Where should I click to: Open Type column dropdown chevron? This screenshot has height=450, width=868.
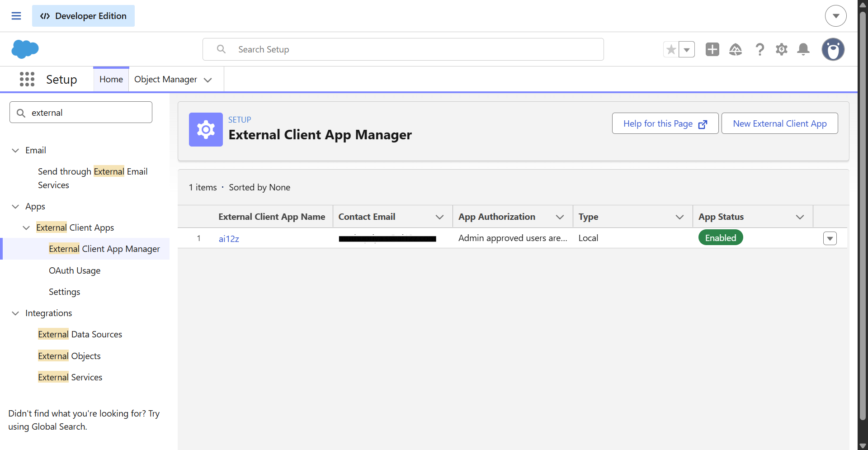click(x=679, y=217)
